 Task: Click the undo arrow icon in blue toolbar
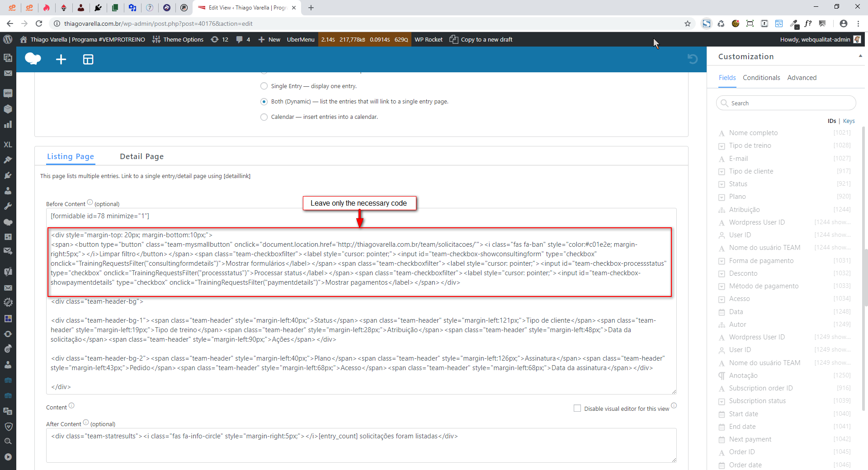[x=692, y=59]
